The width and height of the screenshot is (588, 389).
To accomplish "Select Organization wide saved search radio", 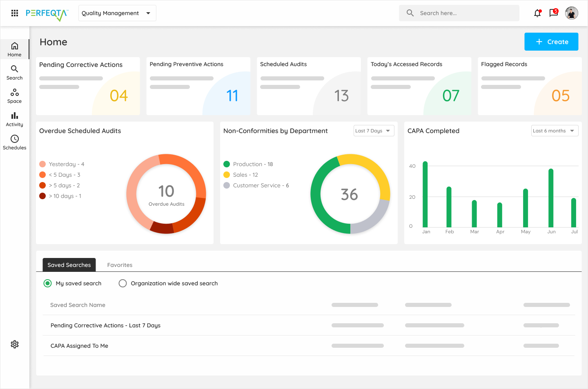I will 122,283.
